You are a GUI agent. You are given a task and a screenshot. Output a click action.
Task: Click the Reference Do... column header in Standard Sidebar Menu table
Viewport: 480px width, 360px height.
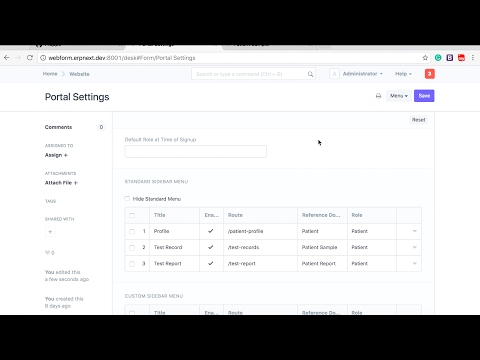coord(321,215)
